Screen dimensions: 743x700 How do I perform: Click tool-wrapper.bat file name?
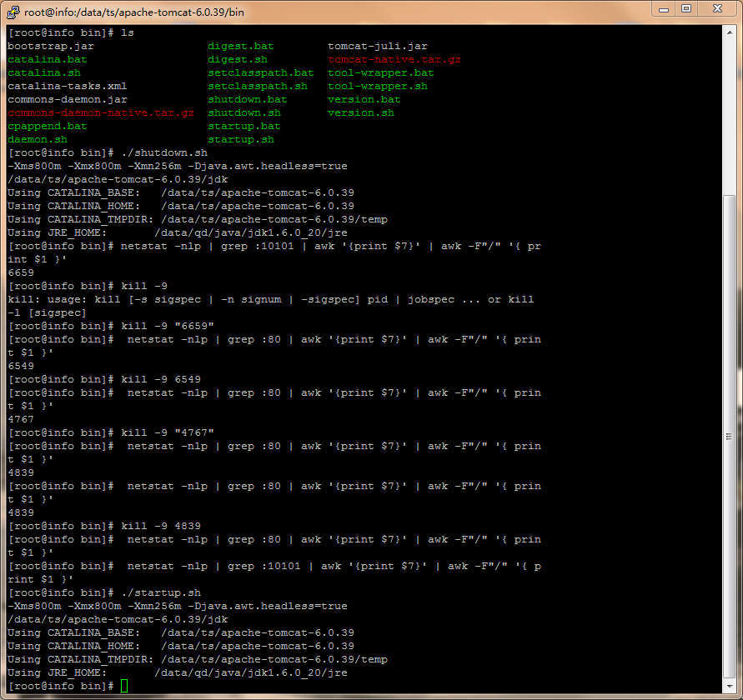pyautogui.click(x=381, y=72)
